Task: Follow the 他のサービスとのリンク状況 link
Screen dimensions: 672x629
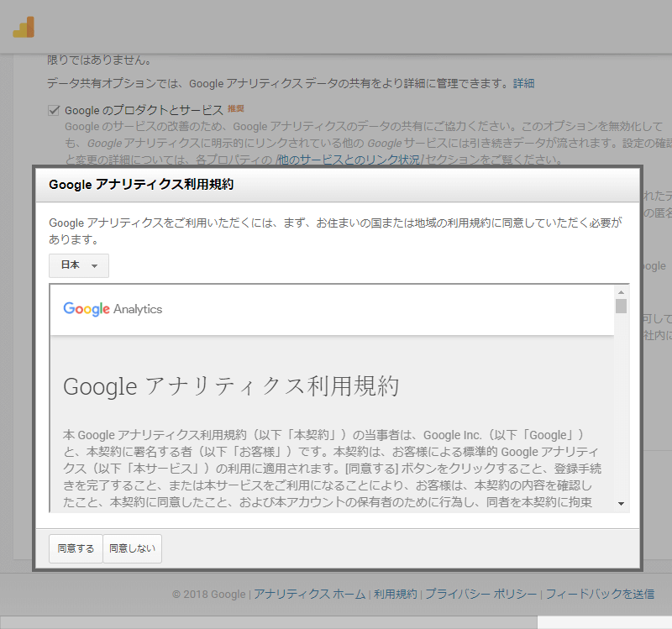Action: pos(349,159)
